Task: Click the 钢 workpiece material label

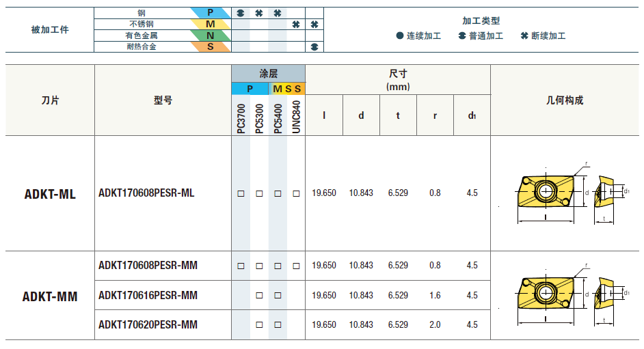Action: point(142,13)
